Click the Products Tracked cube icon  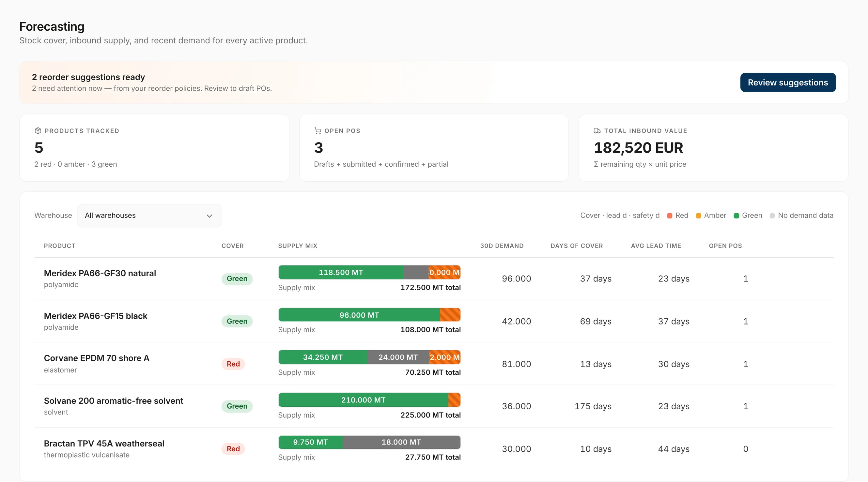tap(38, 131)
